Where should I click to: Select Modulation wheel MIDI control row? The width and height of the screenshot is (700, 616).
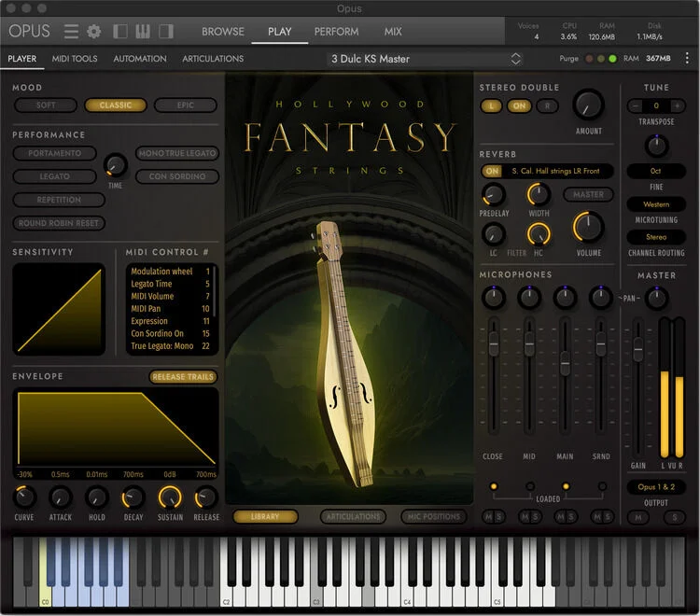(x=170, y=272)
